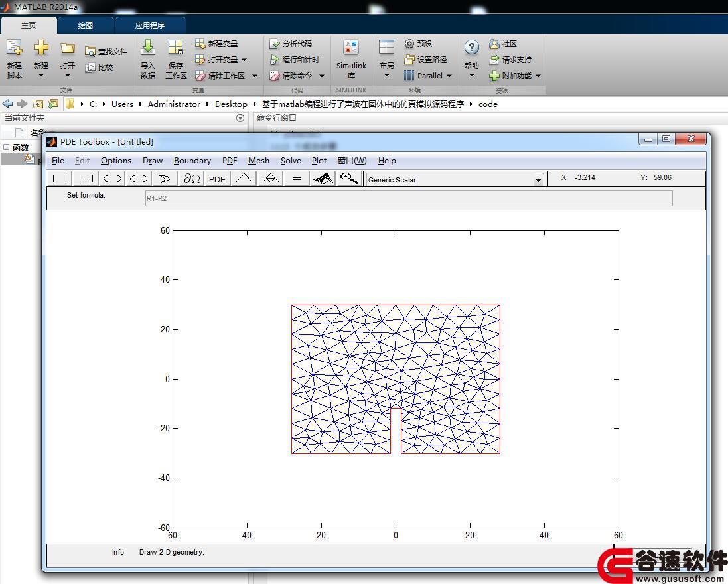Click the Users folder in address path

click(122, 104)
